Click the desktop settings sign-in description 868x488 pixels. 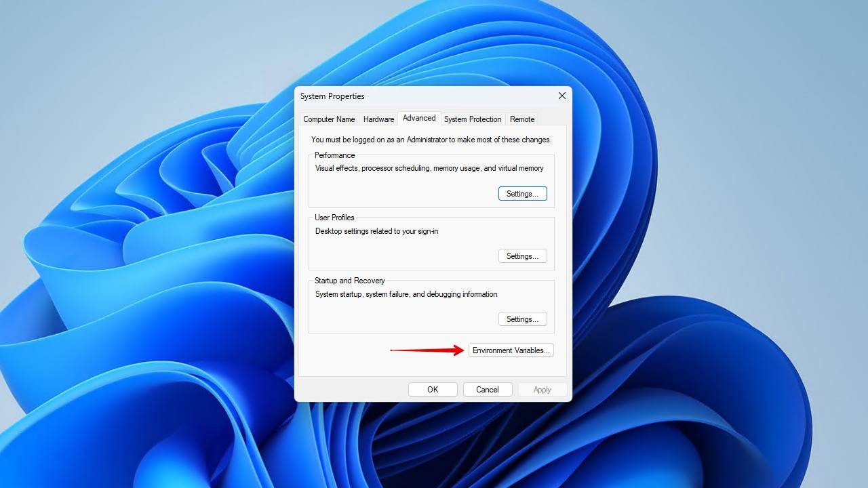pyautogui.click(x=376, y=231)
